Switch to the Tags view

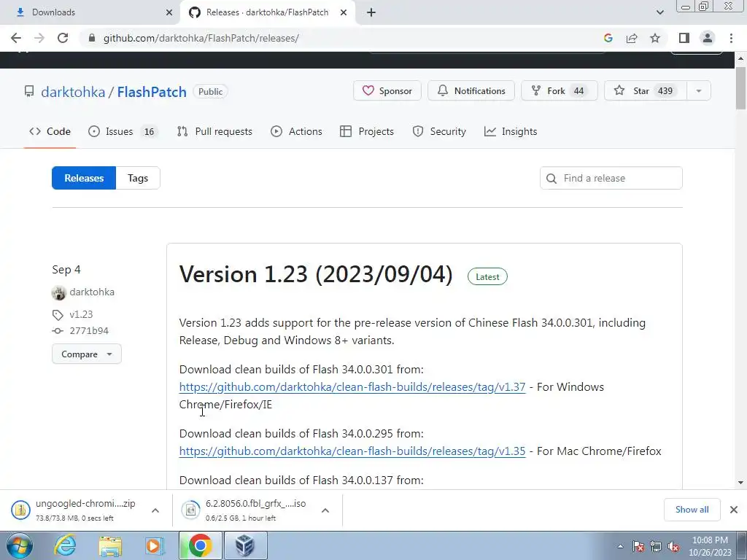(138, 178)
